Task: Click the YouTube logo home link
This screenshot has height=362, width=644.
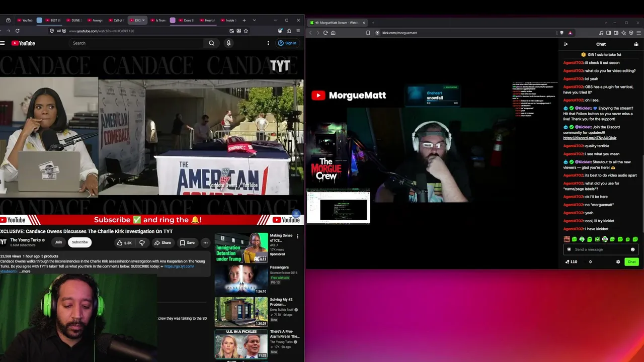Action: pos(23,43)
